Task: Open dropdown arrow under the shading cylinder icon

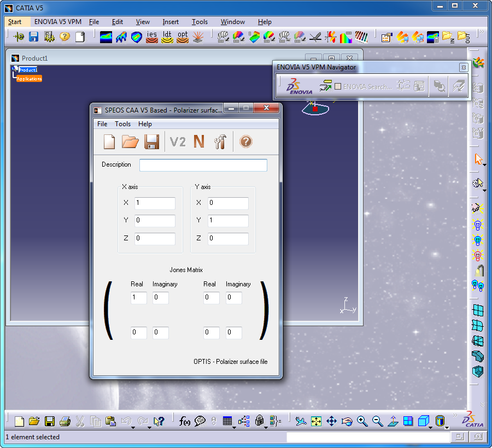Action: [447, 428]
